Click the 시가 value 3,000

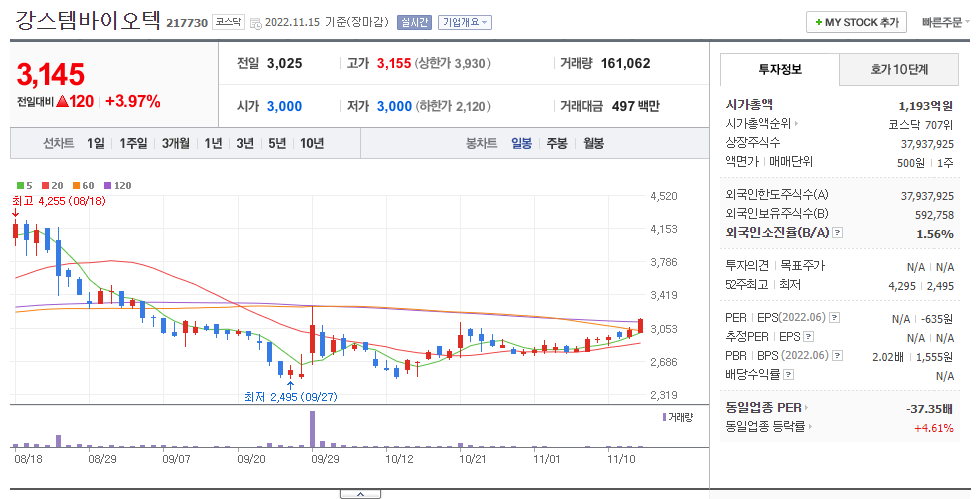click(284, 106)
